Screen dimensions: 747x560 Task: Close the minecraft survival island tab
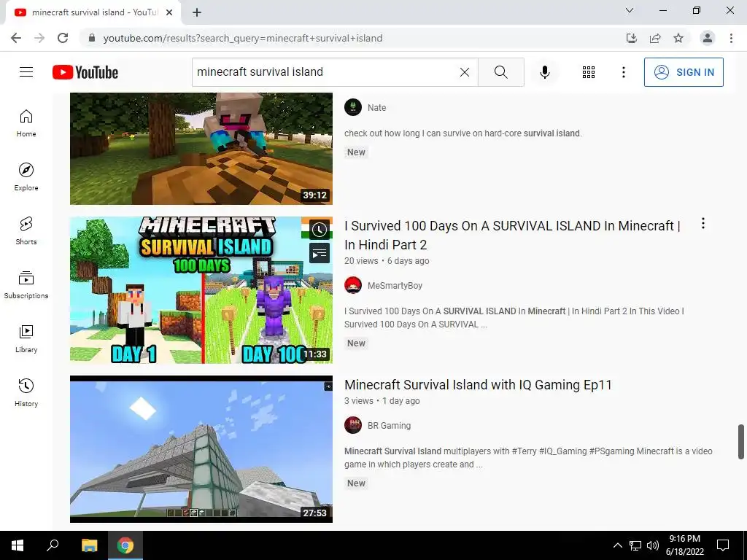click(x=169, y=12)
